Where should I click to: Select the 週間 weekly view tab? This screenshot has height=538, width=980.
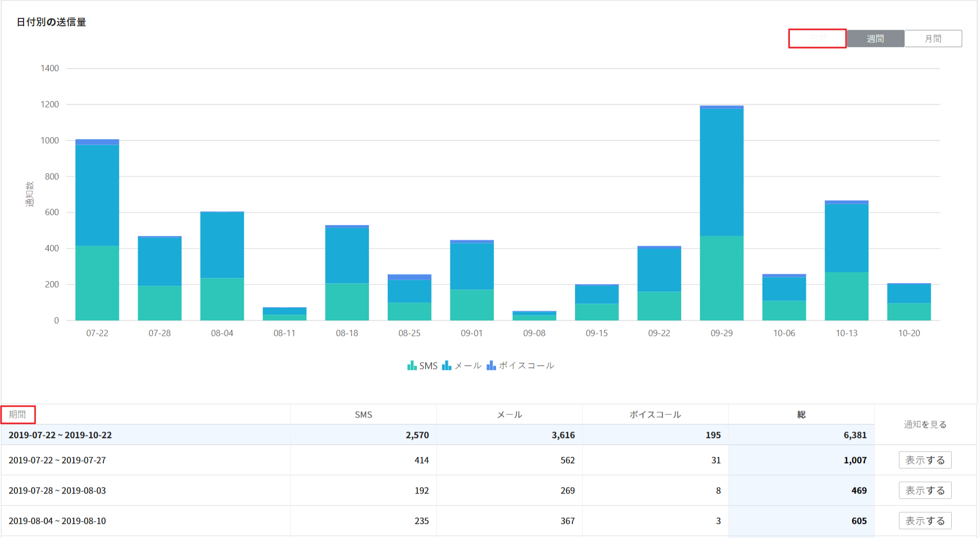pos(875,39)
